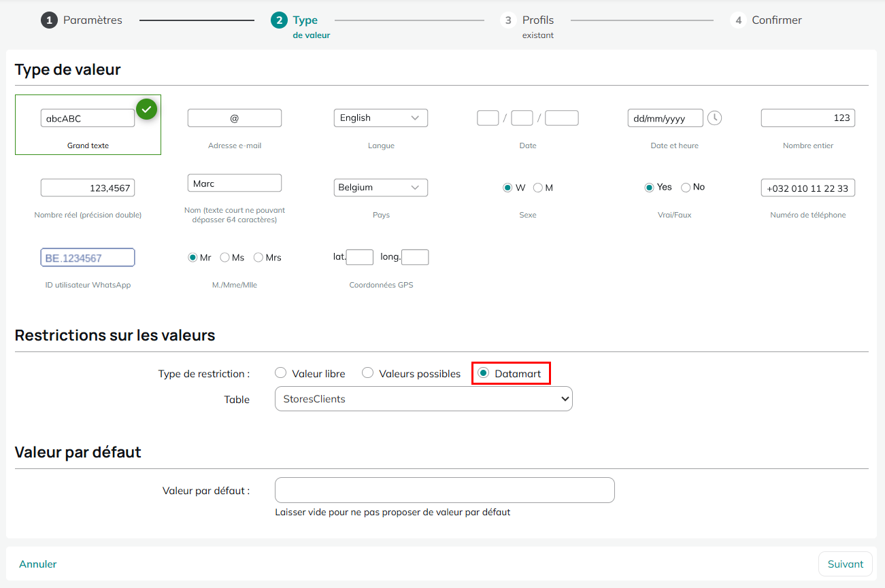885x588 pixels.
Task: Click the 123 integer sample field
Action: click(808, 118)
